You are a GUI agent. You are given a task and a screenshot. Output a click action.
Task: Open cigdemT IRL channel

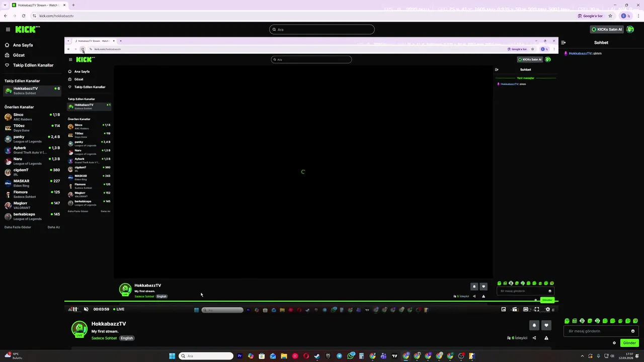pyautogui.click(x=32, y=172)
